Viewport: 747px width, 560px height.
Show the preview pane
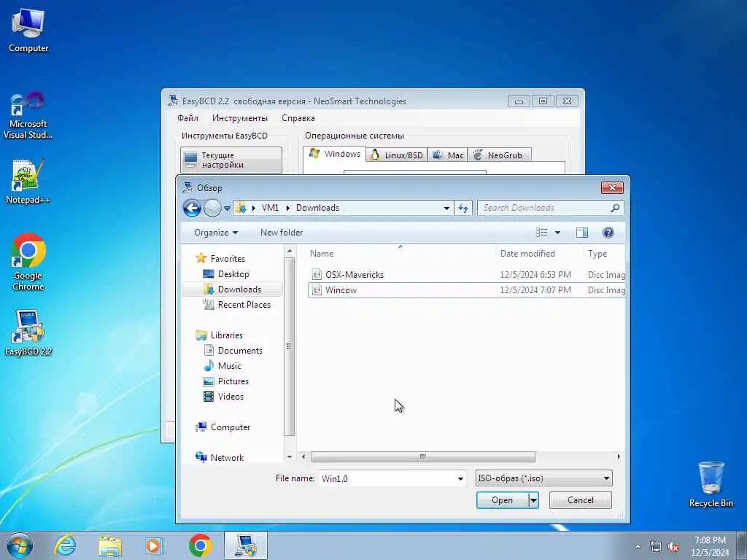[x=582, y=233]
